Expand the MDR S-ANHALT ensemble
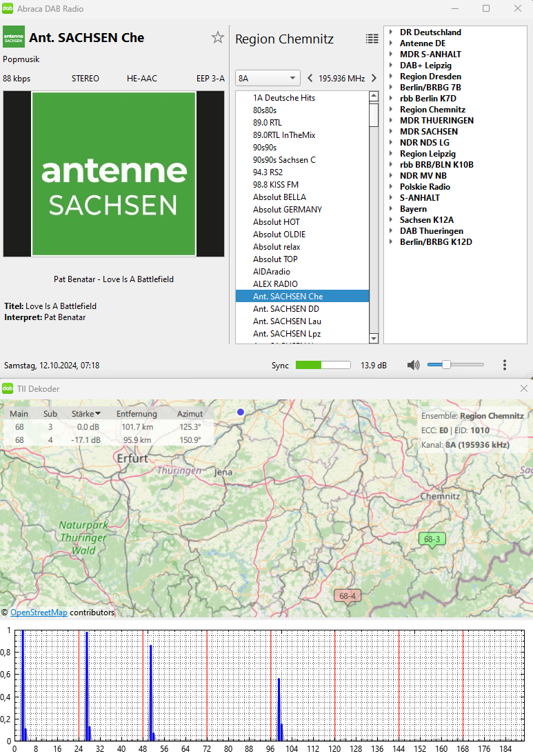Viewport: 533px width, 756px height. point(391,54)
